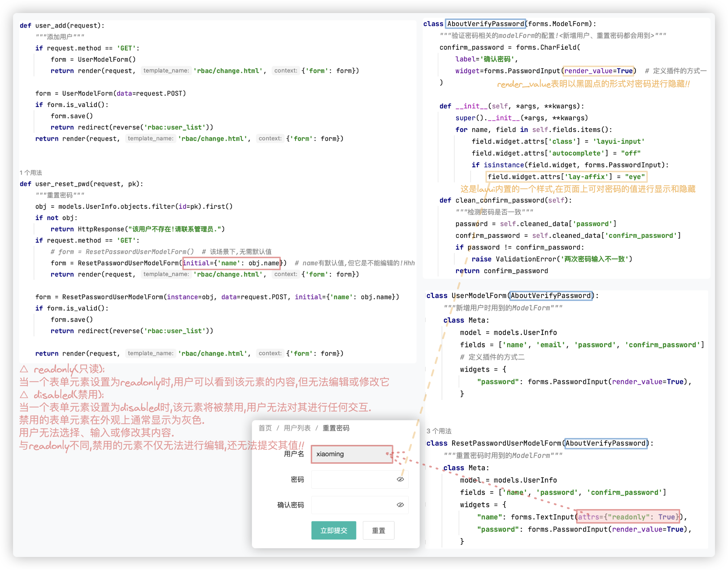The height and width of the screenshot is (570, 728).
Task: Focus the empty 确认密码 input box
Action: pos(353,505)
